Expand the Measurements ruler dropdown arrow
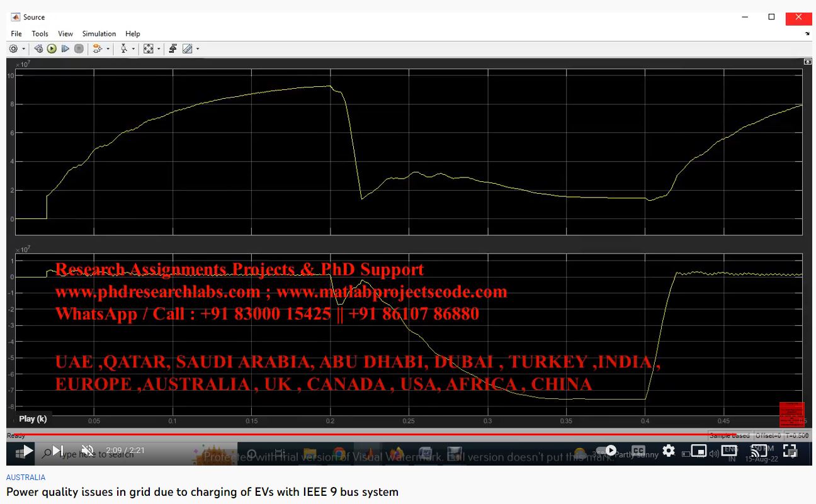The image size is (816, 504). 198,48
